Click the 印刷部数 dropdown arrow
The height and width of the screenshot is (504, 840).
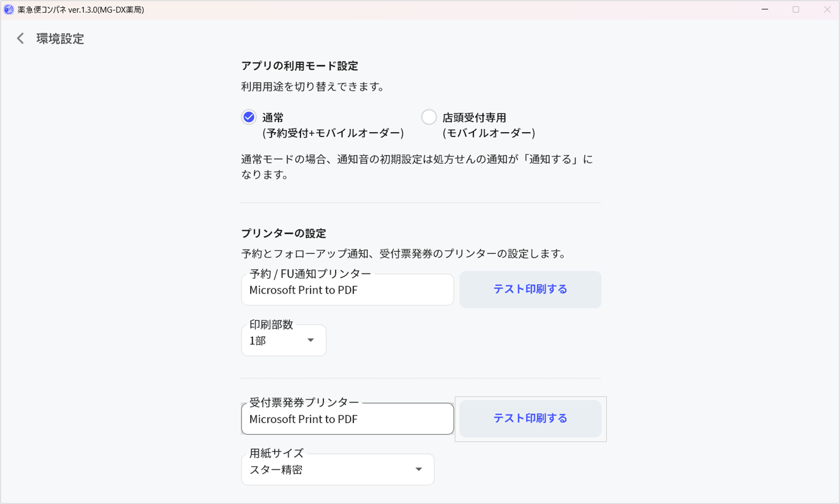[x=311, y=340]
